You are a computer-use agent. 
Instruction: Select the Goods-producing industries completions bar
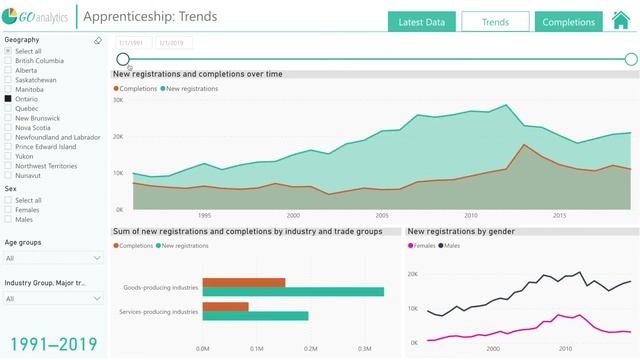(244, 282)
